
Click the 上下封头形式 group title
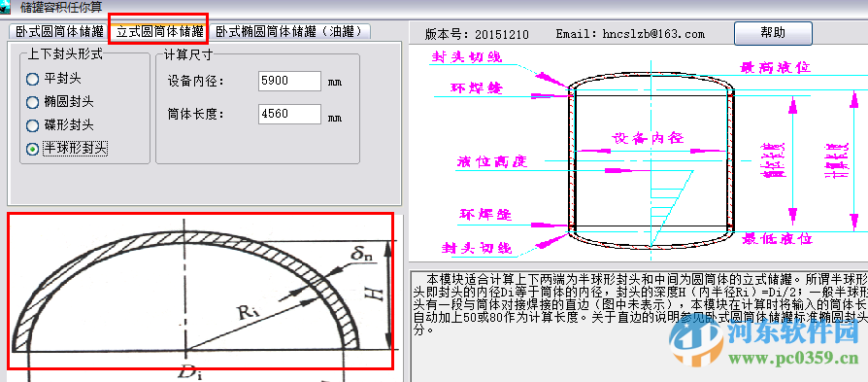[x=65, y=53]
